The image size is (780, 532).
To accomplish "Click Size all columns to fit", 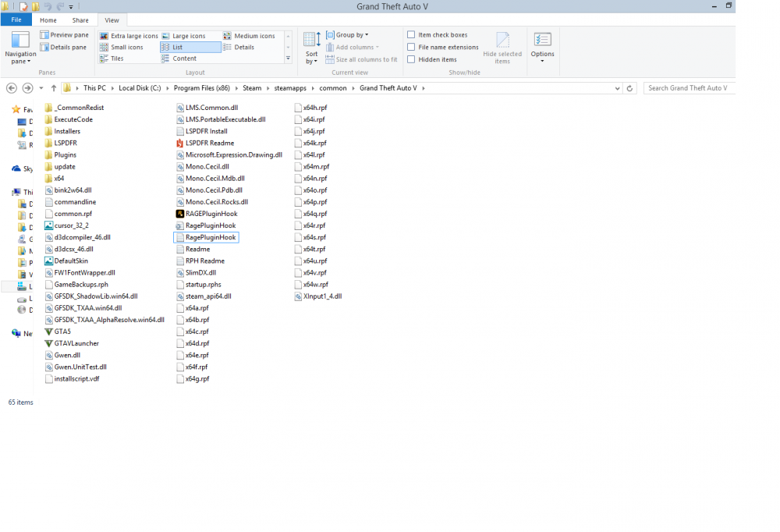I will point(361,59).
